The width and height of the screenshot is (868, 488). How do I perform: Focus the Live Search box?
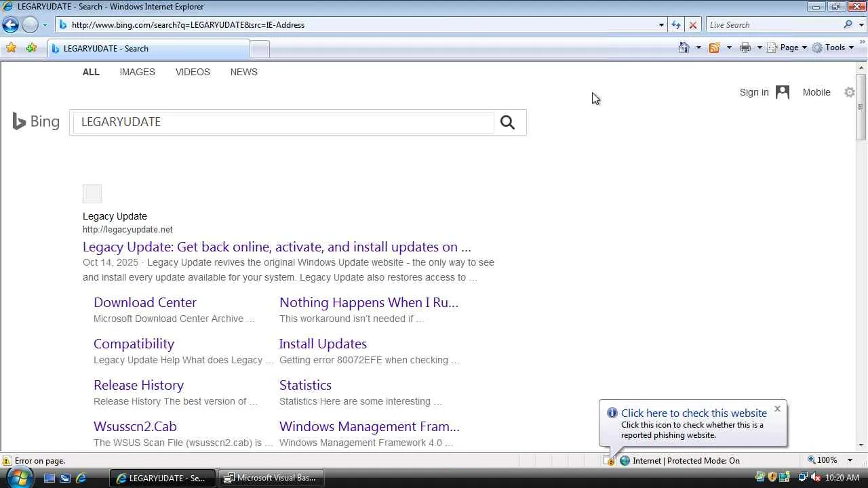click(x=773, y=25)
